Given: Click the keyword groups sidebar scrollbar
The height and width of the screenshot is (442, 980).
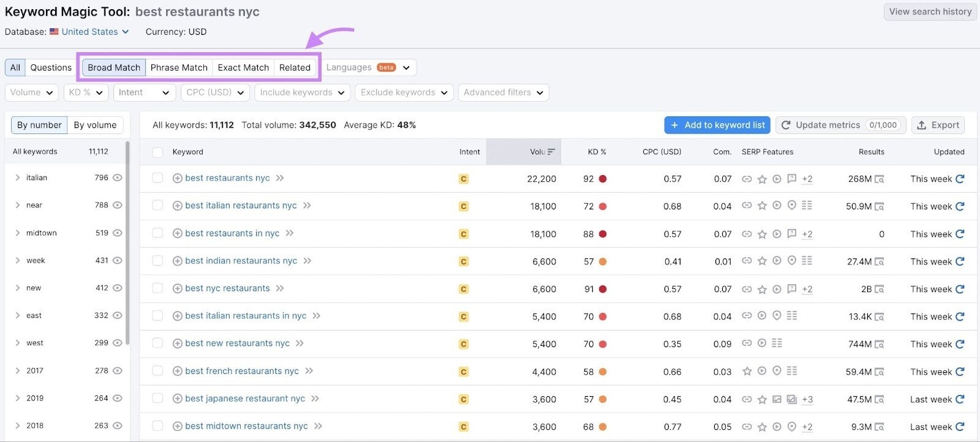Looking at the screenshot, I should [x=127, y=244].
